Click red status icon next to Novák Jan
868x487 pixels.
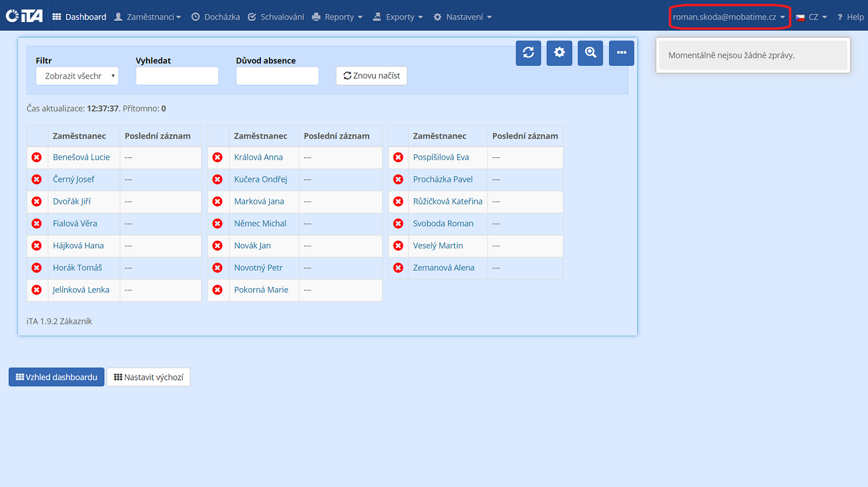point(217,246)
